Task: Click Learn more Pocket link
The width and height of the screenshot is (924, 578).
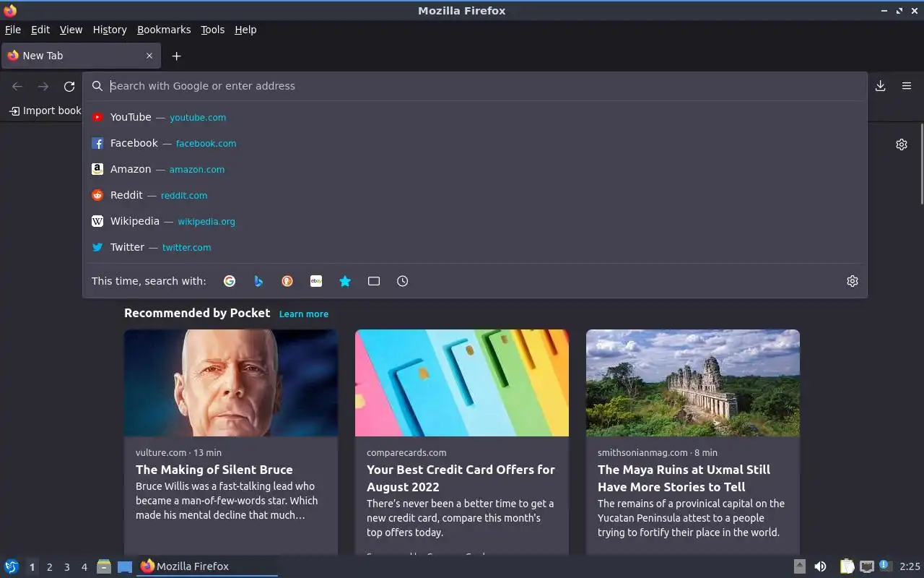Action: tap(304, 314)
